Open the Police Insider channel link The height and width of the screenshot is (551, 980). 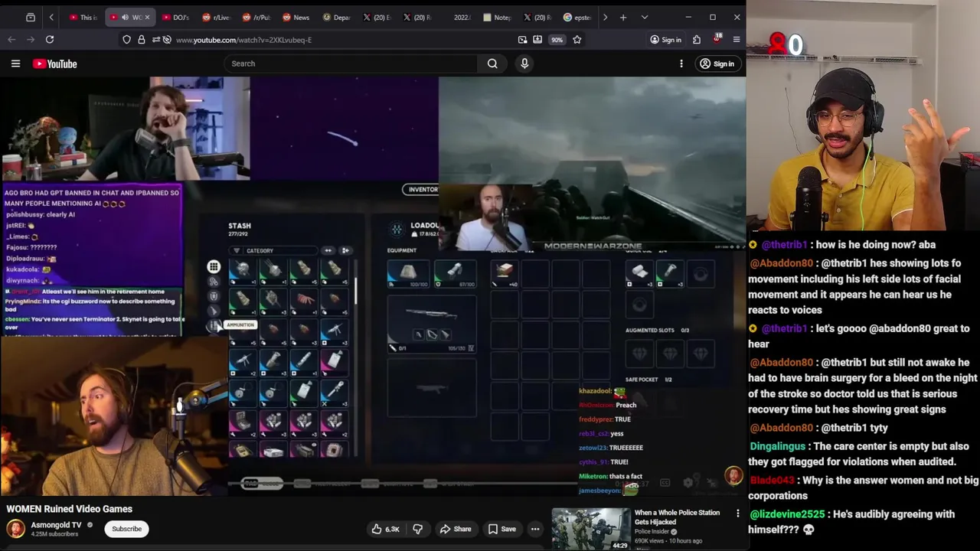click(652, 532)
